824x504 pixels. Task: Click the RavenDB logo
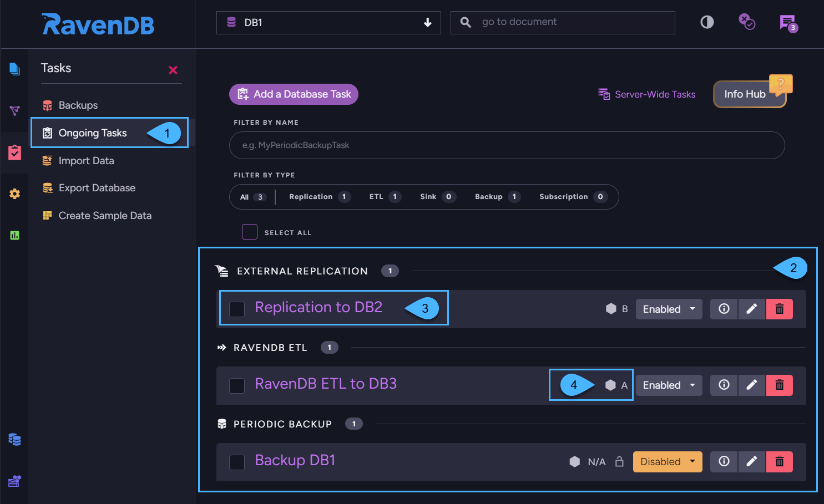(x=98, y=24)
